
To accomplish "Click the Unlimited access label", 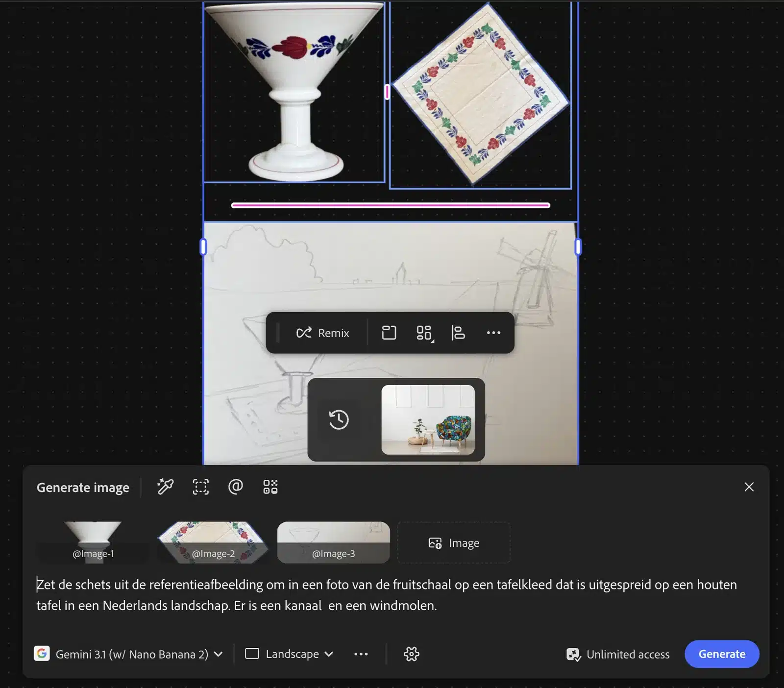I will click(x=618, y=654).
